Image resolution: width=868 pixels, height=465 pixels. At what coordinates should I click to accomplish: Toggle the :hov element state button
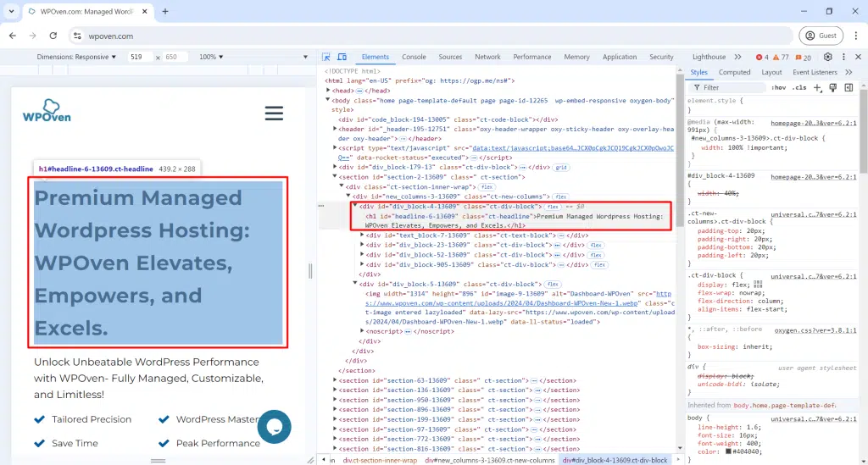(779, 88)
